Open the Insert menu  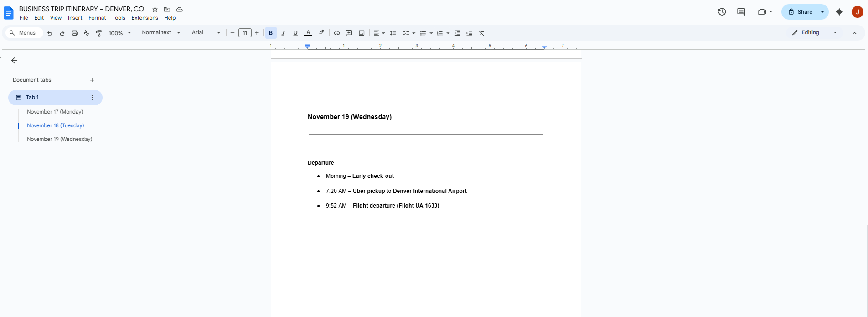point(75,18)
